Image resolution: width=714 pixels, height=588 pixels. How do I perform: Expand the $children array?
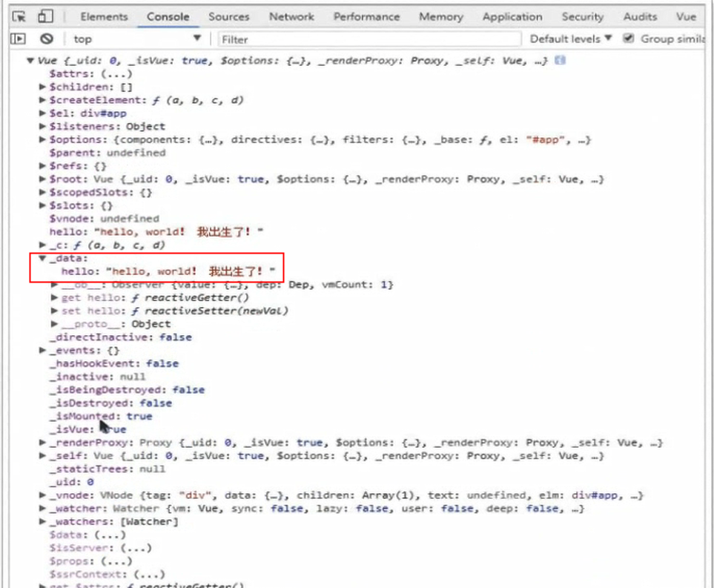pyautogui.click(x=42, y=87)
